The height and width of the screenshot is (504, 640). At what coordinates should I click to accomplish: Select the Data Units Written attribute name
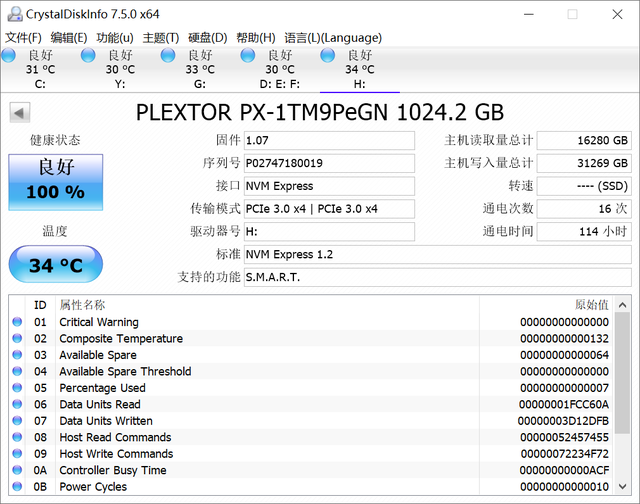pyautogui.click(x=106, y=421)
